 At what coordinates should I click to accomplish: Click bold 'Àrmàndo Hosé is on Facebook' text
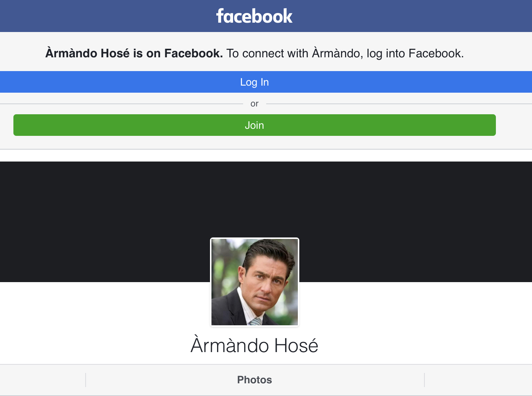click(x=134, y=53)
